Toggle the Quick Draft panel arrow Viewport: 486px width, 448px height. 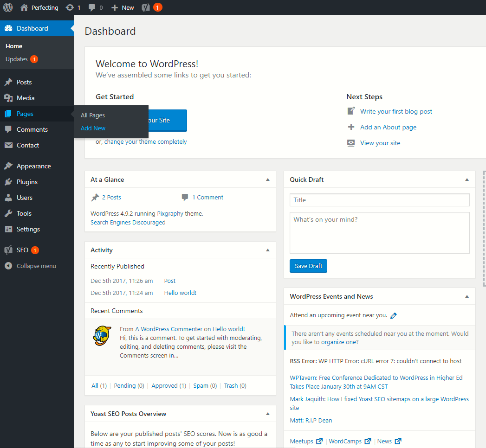tap(467, 179)
